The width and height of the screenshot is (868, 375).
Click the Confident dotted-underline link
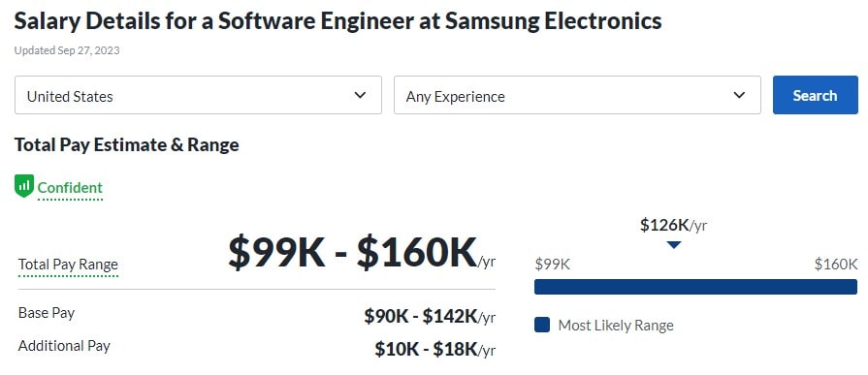tap(70, 188)
